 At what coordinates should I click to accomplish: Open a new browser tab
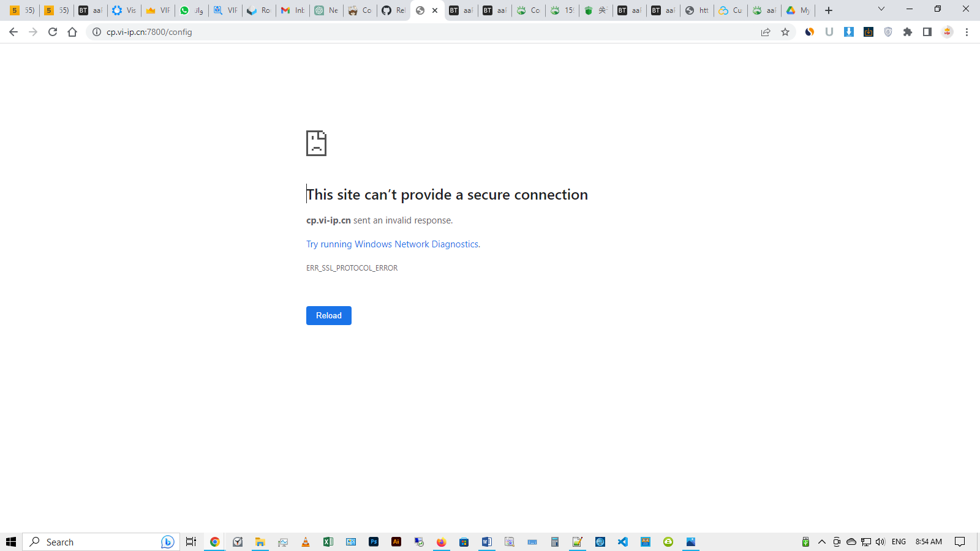829,10
